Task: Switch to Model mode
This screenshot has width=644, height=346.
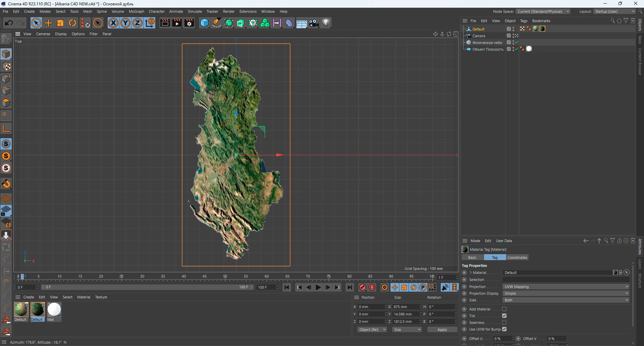Action: (x=6, y=54)
